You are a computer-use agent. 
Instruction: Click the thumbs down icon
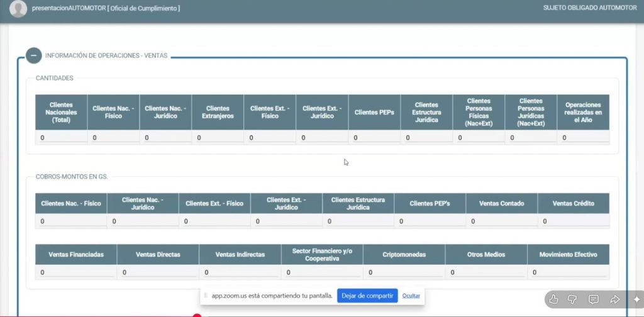point(573,299)
